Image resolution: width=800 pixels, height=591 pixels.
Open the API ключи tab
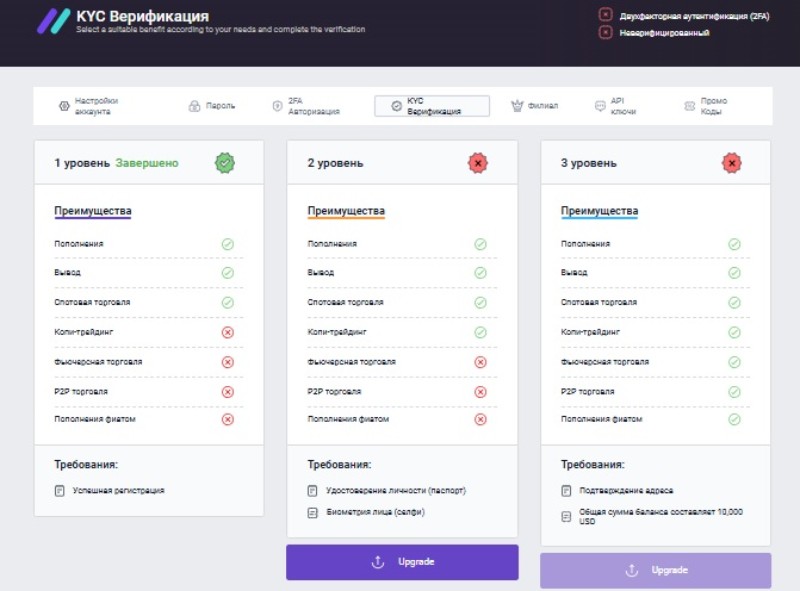pyautogui.click(x=615, y=106)
